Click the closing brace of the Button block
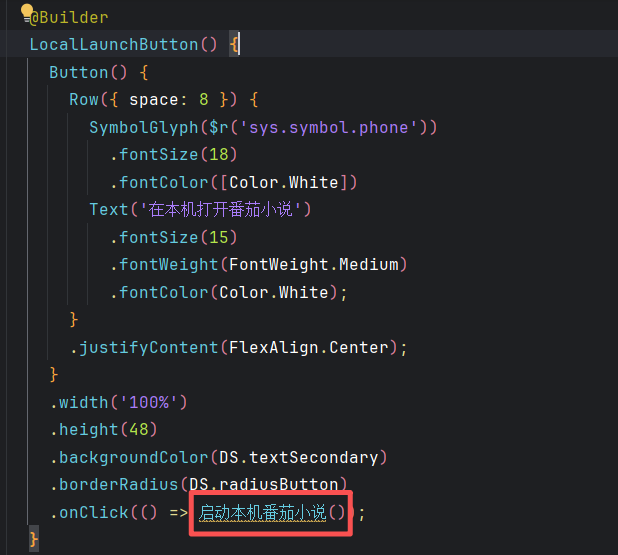The image size is (618, 555). [54, 374]
